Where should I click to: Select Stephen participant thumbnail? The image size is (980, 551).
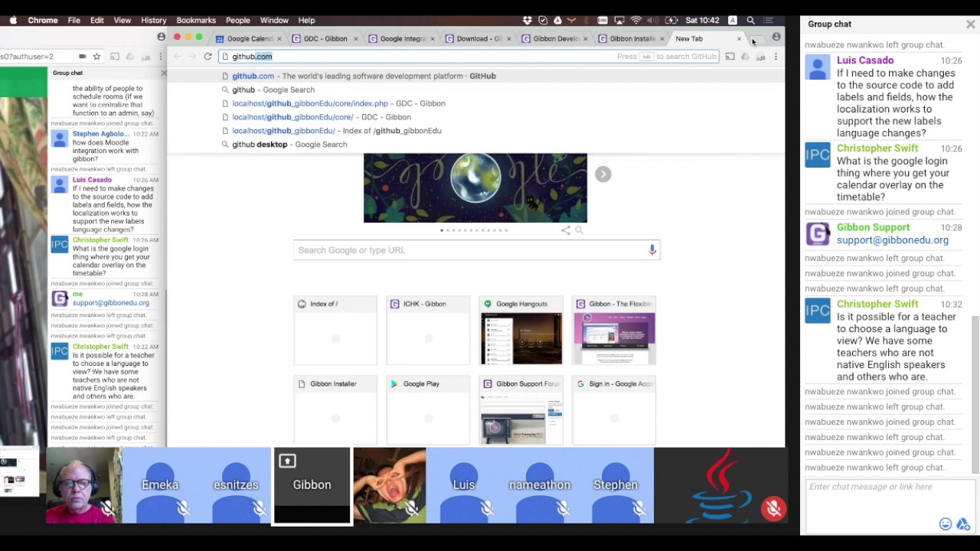[x=616, y=485]
